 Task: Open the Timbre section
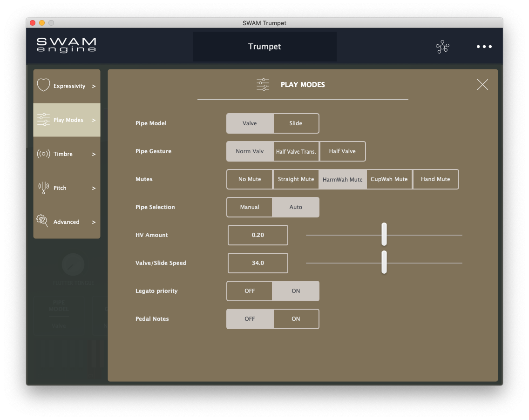67,154
